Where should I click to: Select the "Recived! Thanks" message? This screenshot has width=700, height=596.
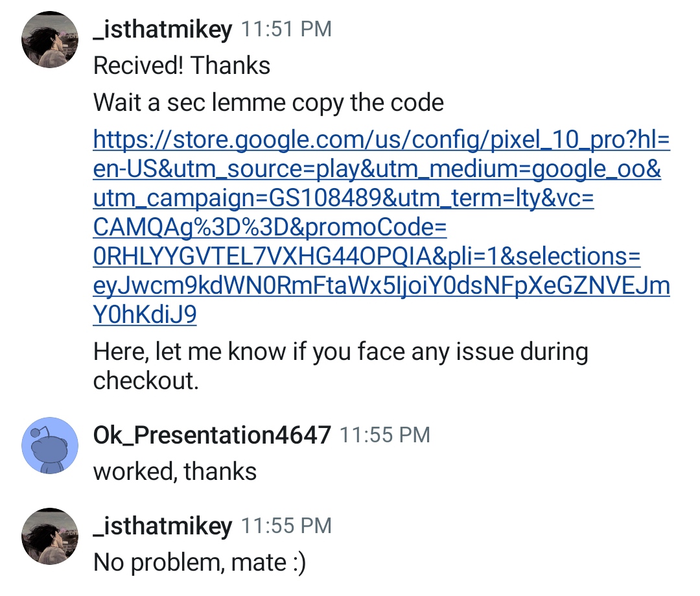coord(181,66)
